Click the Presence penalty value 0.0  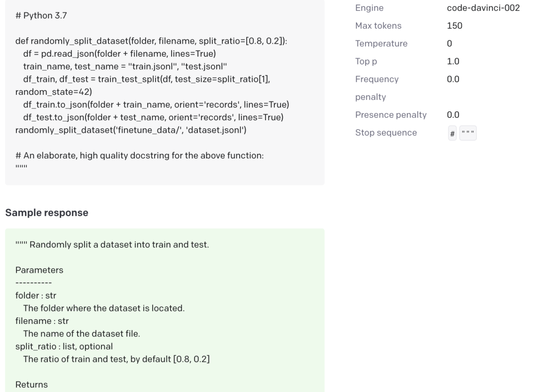tap(453, 115)
